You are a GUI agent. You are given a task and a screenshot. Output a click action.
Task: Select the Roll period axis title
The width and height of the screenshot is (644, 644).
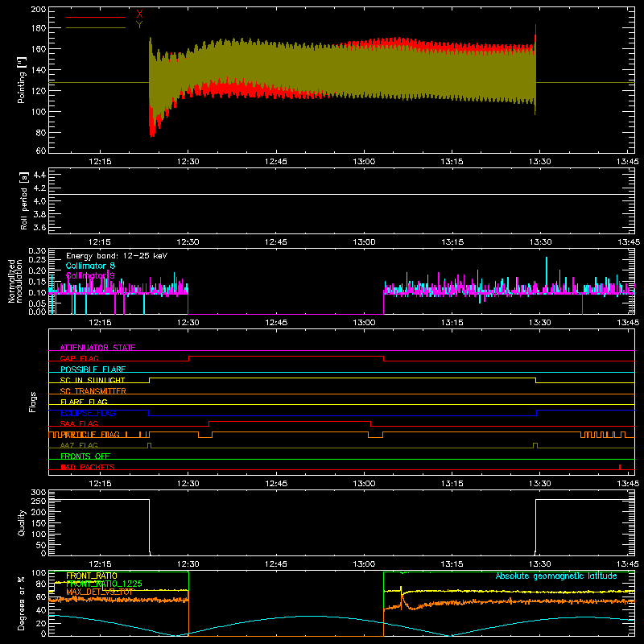[24, 201]
